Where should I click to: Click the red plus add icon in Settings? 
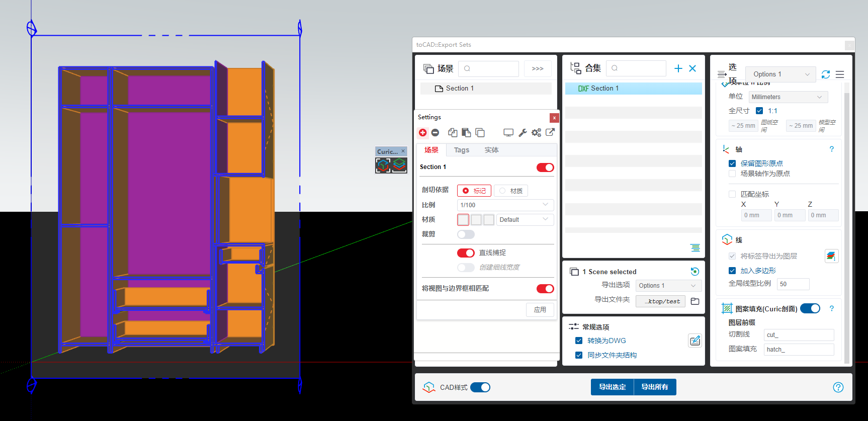pos(422,133)
